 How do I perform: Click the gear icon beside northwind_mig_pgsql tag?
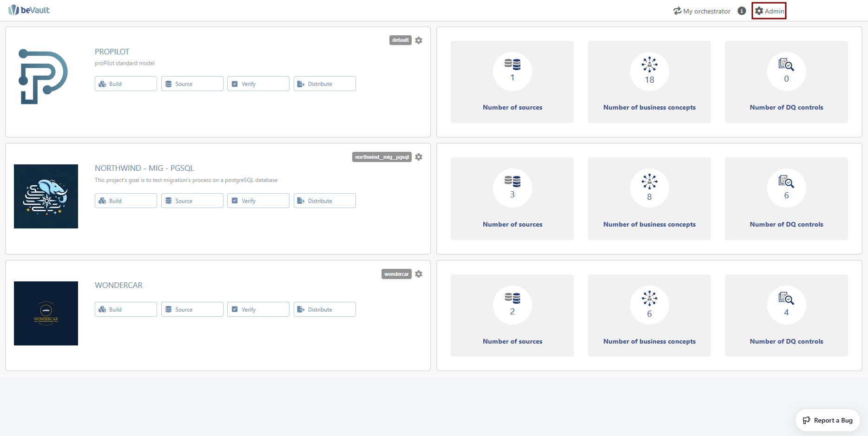coord(419,157)
